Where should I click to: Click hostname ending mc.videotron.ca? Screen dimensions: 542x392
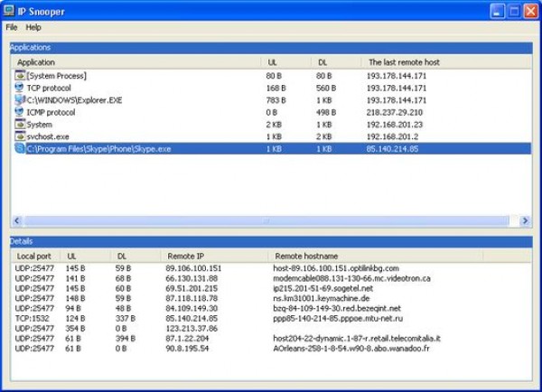[x=352, y=278]
